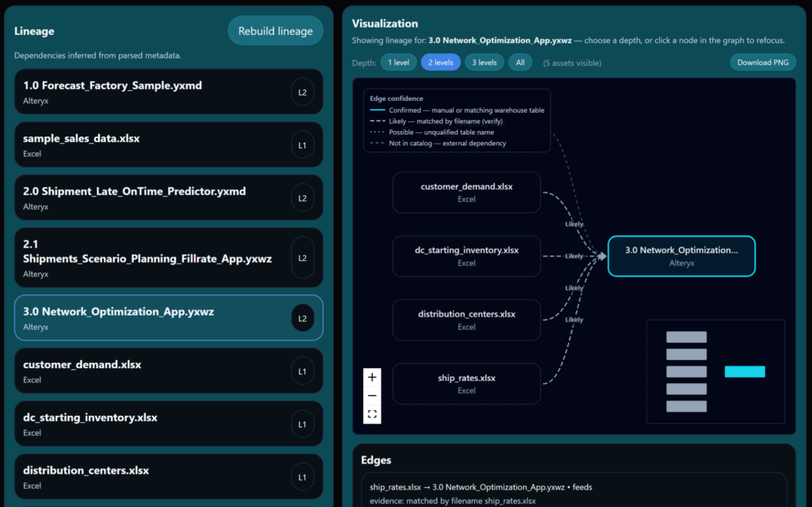Open 1.0 Forecast_Factory_Sample.yxmd in lineage list
Screen dimensions: 812x507
(169, 92)
